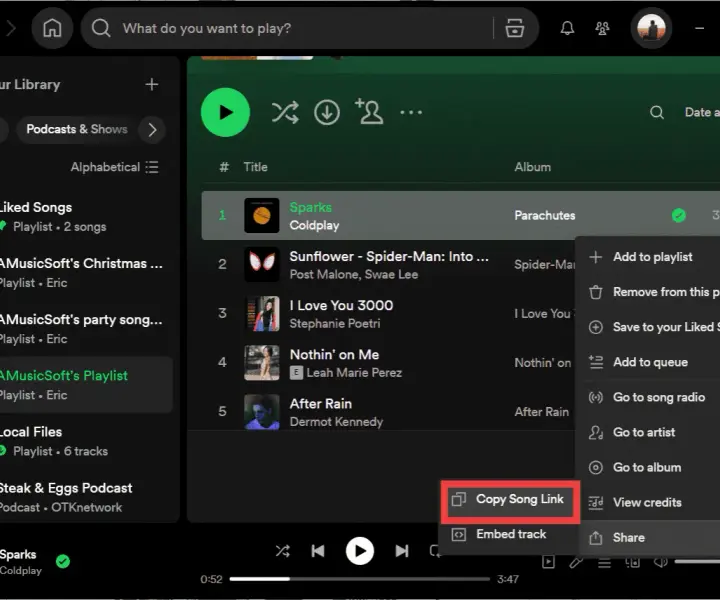
Task: Mute with the volume speaker icon
Action: [x=660, y=561]
